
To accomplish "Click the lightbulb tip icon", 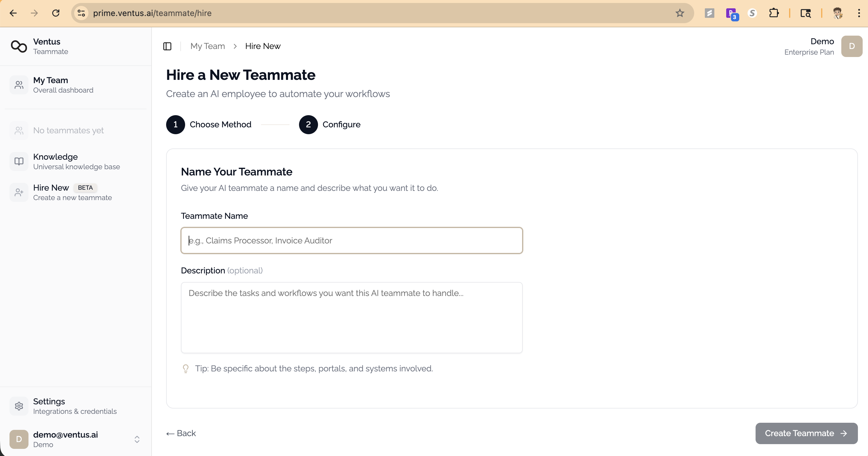I will pos(186,368).
